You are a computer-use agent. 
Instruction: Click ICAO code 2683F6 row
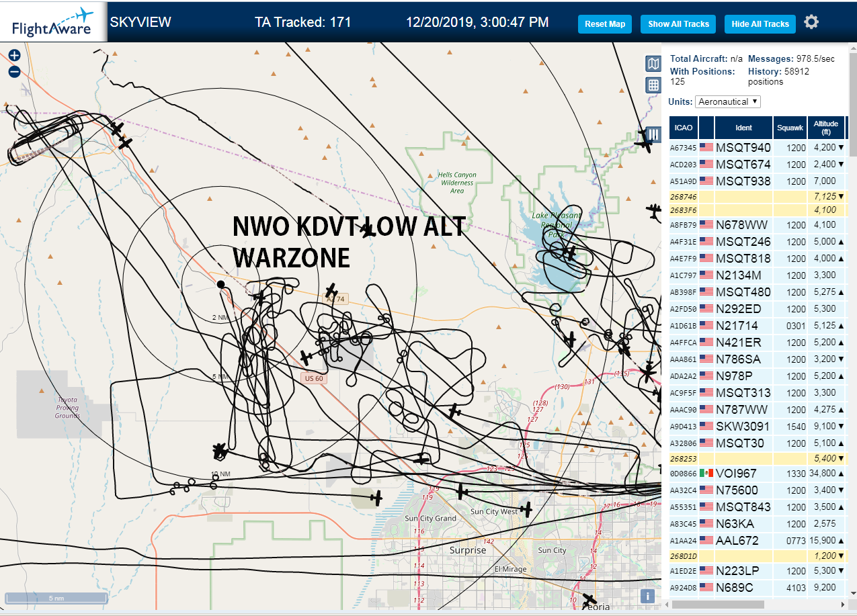[758, 210]
